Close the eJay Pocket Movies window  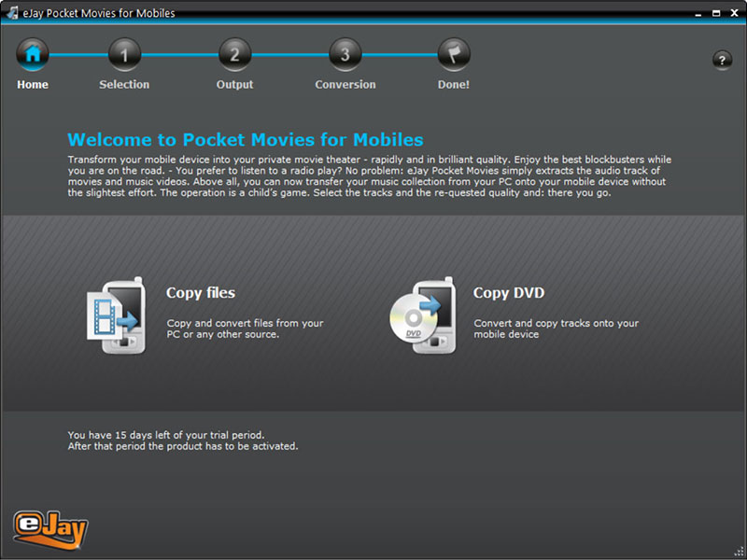[734, 13]
